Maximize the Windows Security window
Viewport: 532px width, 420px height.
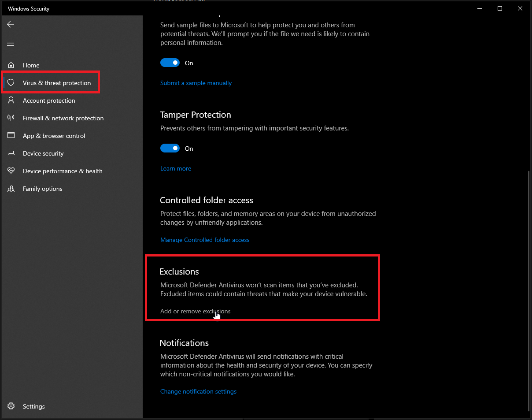pyautogui.click(x=500, y=8)
